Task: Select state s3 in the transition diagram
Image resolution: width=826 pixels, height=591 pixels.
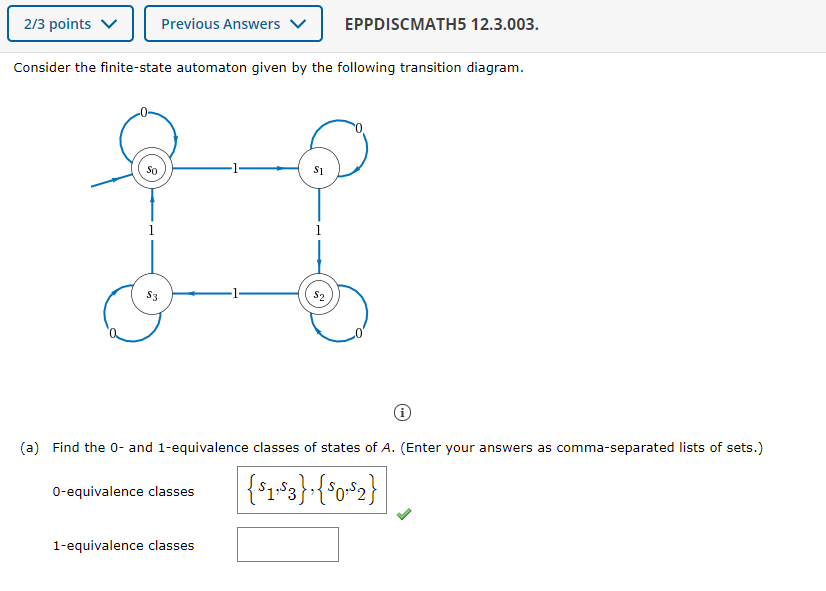Action: pos(152,295)
